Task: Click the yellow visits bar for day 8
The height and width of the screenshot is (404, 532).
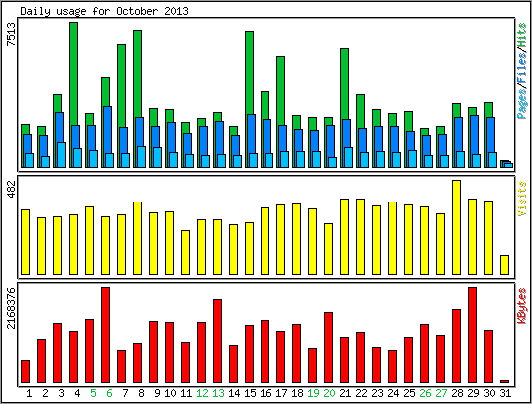Action: click(x=137, y=238)
